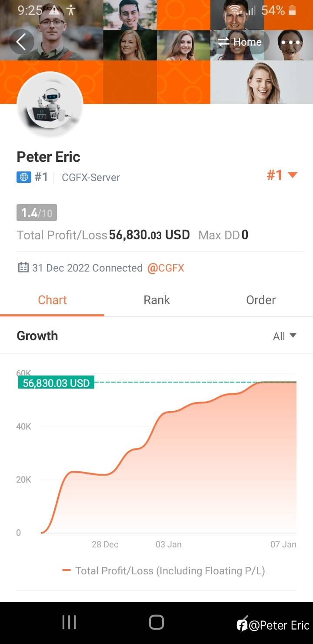This screenshot has width=313, height=644.
Task: Tap the Peter Eric profile name
Action: 48,157
